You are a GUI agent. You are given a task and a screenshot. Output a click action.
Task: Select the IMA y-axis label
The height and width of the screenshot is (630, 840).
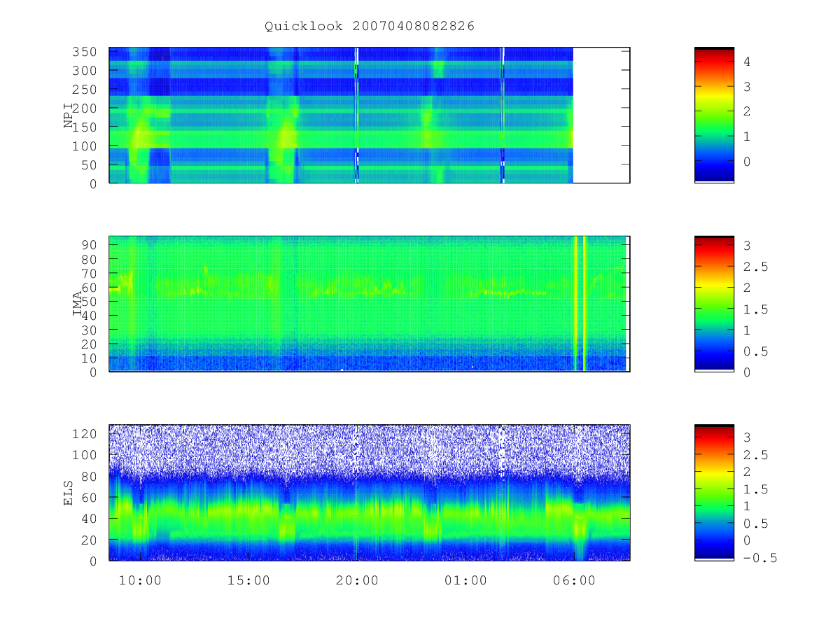[78, 304]
